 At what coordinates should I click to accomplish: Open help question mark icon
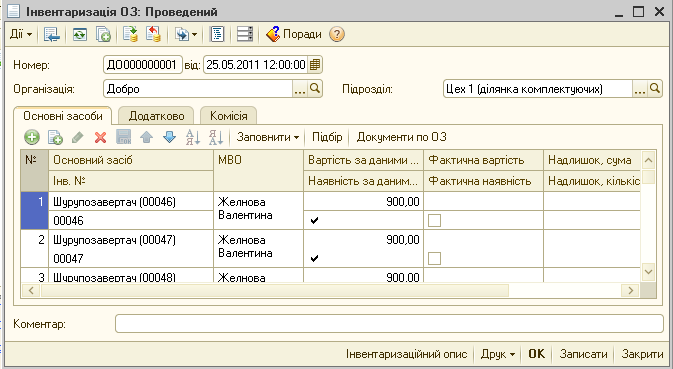click(337, 34)
